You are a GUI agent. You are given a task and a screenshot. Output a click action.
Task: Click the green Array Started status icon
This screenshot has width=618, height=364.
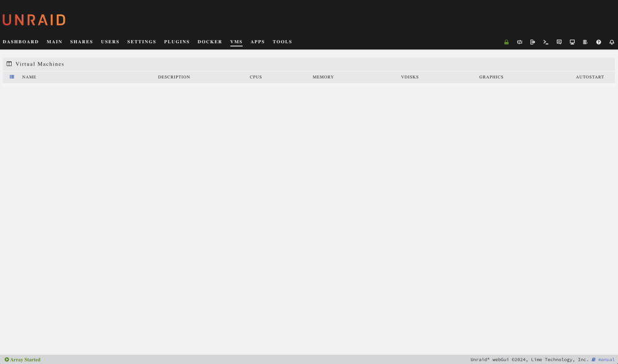pyautogui.click(x=7, y=360)
